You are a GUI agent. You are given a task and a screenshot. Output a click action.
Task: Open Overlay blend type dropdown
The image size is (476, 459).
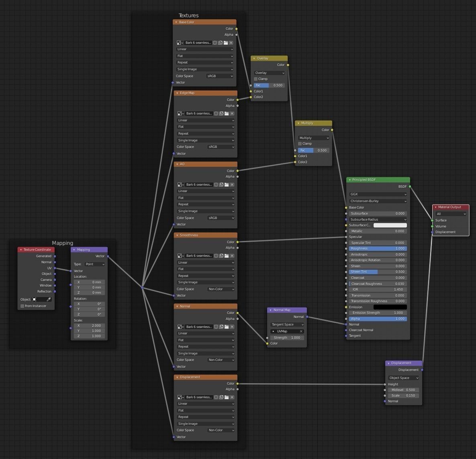(269, 73)
